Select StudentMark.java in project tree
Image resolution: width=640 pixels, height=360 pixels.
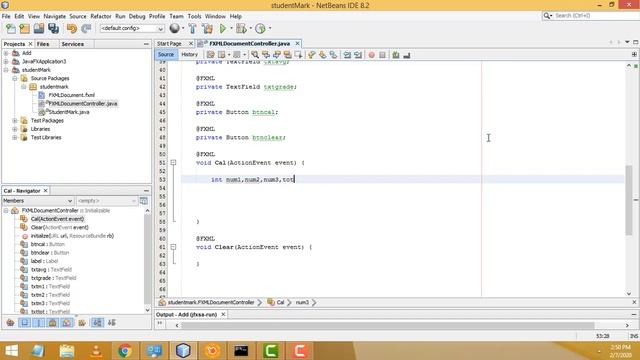(69, 112)
